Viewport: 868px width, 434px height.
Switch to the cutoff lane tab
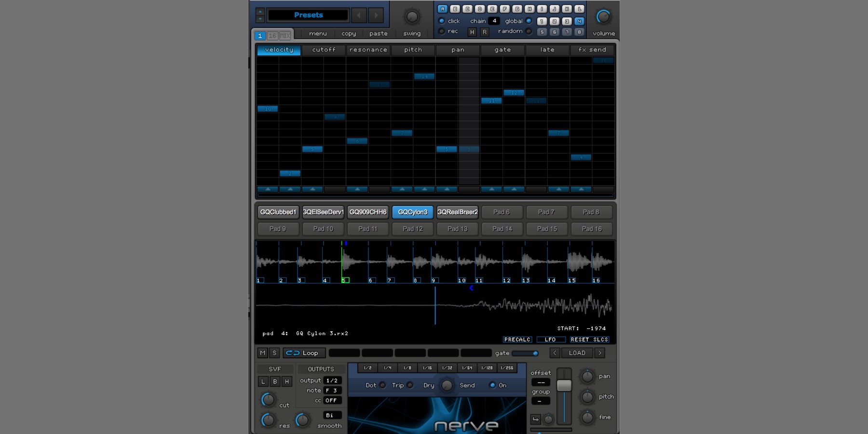tap(324, 50)
